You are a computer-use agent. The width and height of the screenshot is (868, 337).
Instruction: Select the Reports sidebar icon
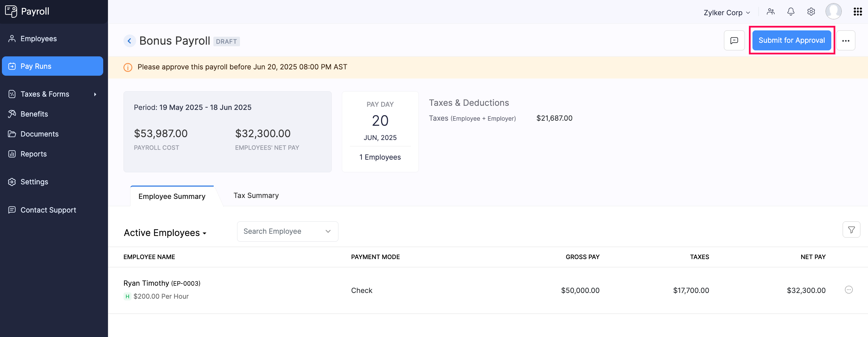(11, 154)
